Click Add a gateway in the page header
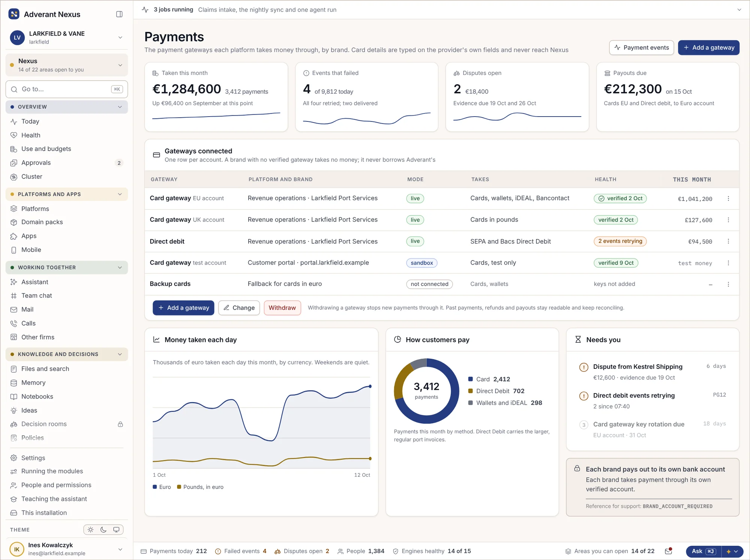The height and width of the screenshot is (560, 750). pos(708,48)
